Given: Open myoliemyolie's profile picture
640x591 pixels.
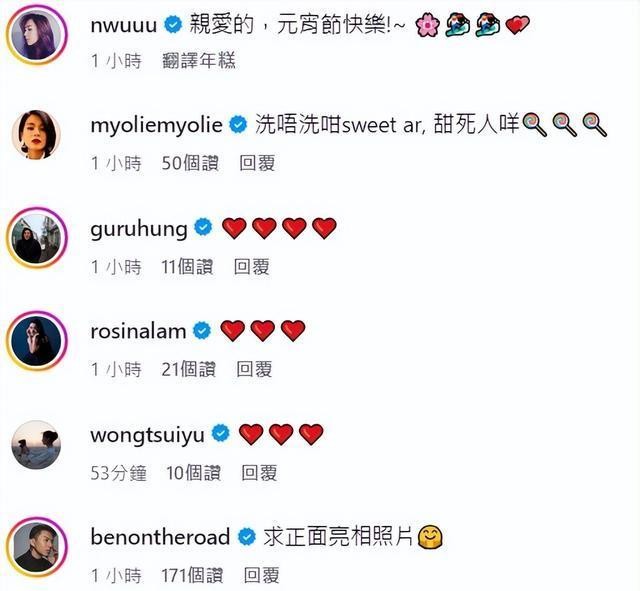Looking at the screenshot, I should [x=36, y=134].
